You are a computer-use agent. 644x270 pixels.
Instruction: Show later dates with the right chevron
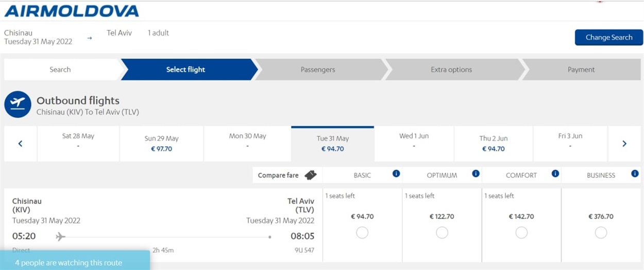(624, 143)
